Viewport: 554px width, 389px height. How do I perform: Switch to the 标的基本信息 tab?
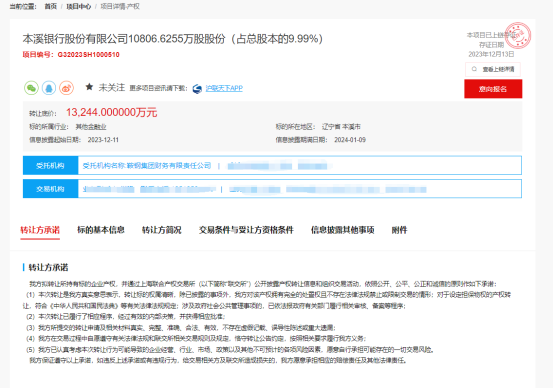click(101, 230)
